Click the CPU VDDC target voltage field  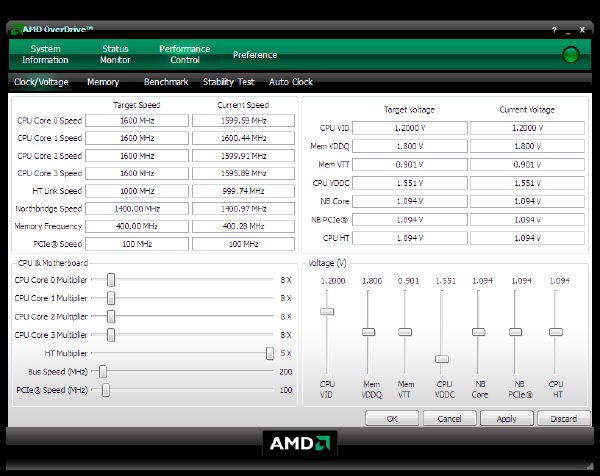pyautogui.click(x=410, y=183)
